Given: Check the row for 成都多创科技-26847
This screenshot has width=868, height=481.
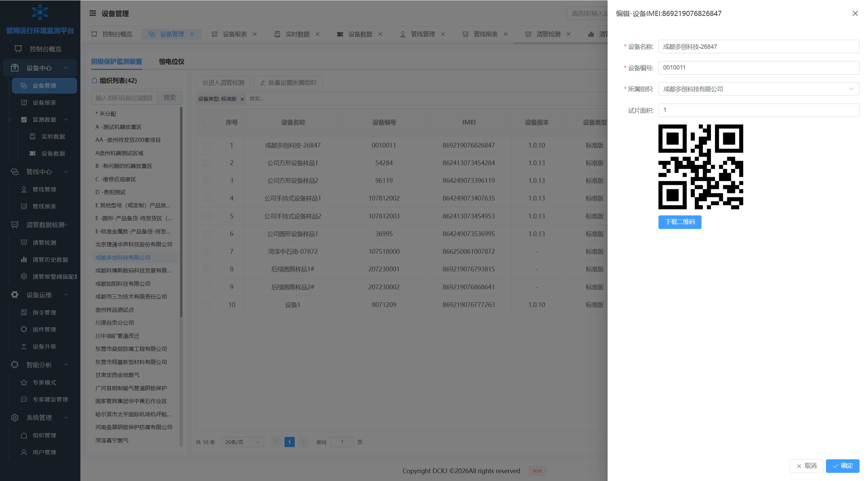Looking at the screenshot, I should [x=207, y=145].
